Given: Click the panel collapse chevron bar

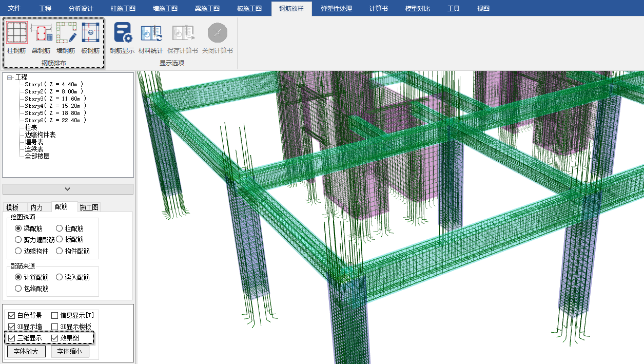Looking at the screenshot, I should (x=68, y=189).
